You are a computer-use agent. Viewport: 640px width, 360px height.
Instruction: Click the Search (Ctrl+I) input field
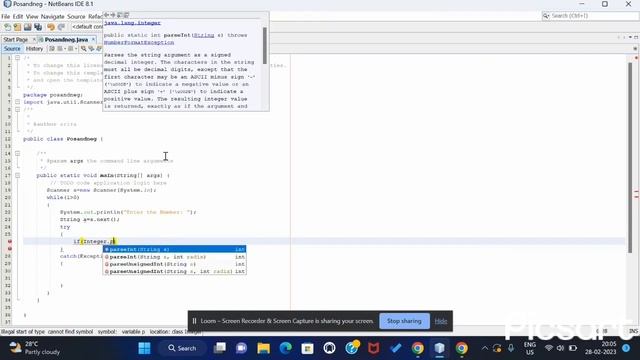tap(590, 16)
